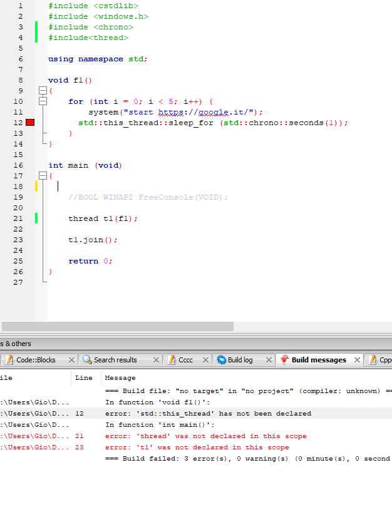Close the Build log tab

pos(269,360)
